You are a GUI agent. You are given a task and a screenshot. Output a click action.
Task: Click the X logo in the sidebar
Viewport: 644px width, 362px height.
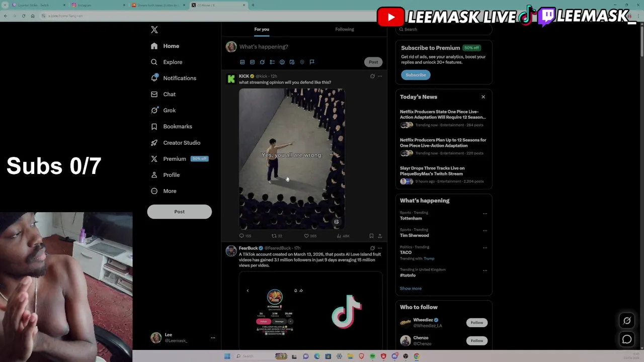point(154,30)
